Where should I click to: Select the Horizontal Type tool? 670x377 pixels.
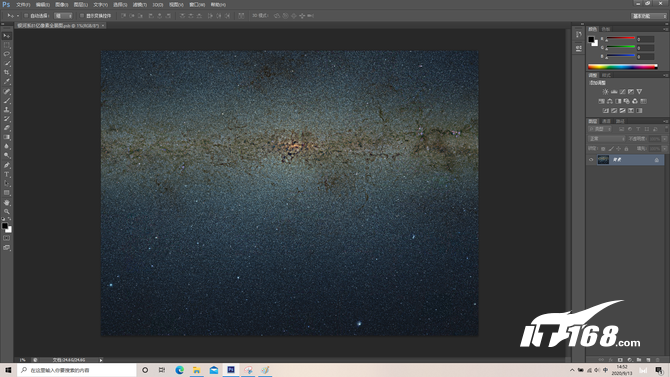6,174
